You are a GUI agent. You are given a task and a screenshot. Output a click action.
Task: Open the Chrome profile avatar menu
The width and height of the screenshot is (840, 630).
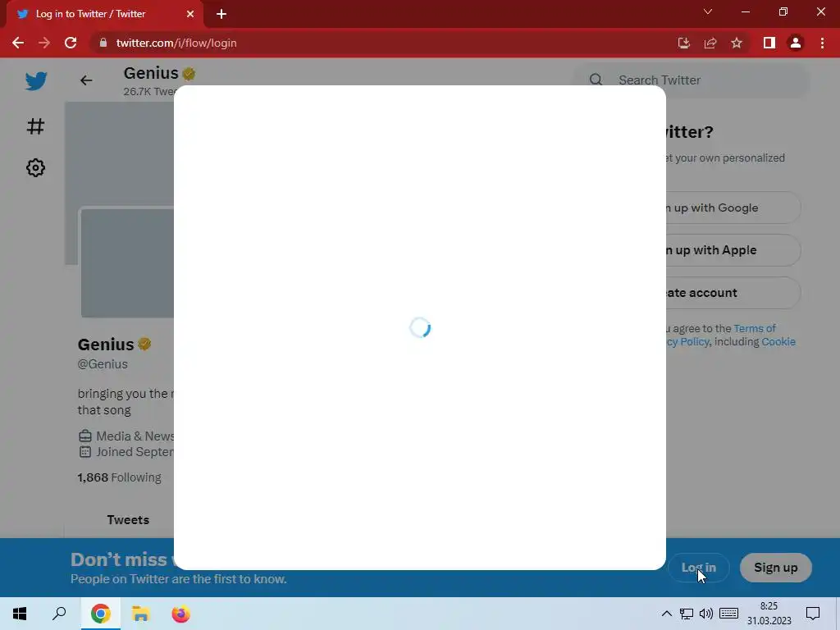point(796,43)
